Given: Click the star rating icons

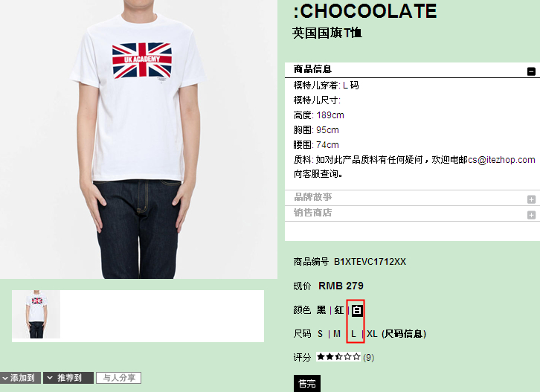Looking at the screenshot, I should pyautogui.click(x=338, y=356).
